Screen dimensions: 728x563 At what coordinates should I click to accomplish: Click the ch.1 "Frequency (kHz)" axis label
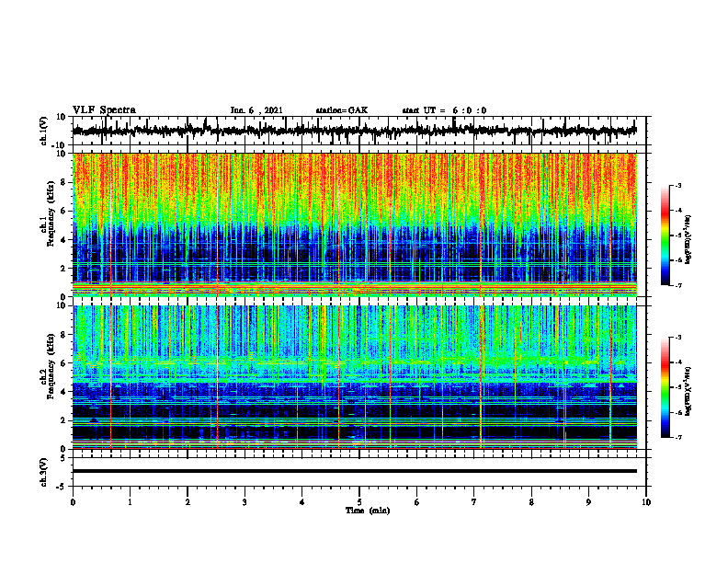(x=51, y=213)
